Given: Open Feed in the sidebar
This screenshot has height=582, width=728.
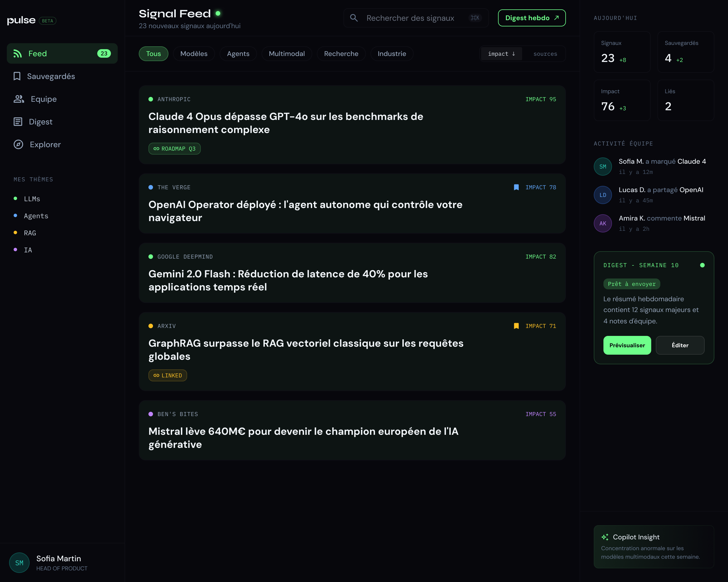Looking at the screenshot, I should [x=62, y=53].
